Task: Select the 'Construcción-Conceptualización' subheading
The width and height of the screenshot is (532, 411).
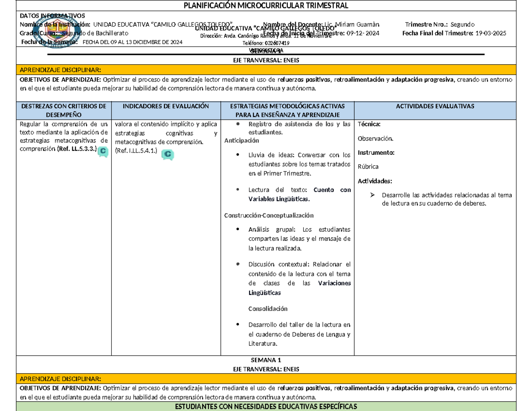Action: coord(269,215)
